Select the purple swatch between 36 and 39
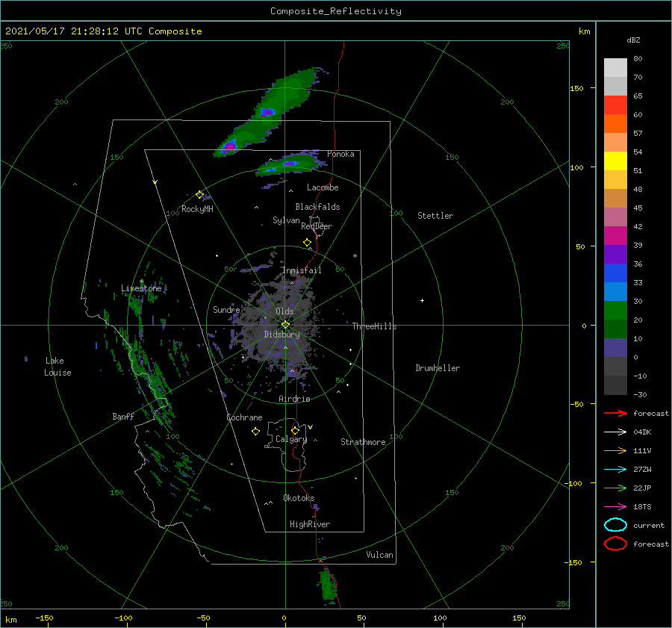Image resolution: width=672 pixels, height=628 pixels. tap(615, 255)
